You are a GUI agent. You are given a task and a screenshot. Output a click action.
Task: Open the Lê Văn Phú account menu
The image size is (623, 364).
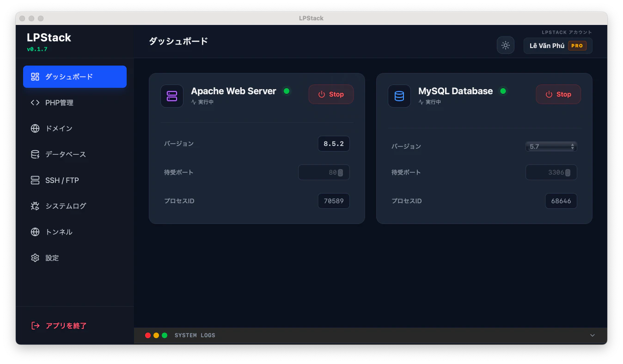pos(557,46)
